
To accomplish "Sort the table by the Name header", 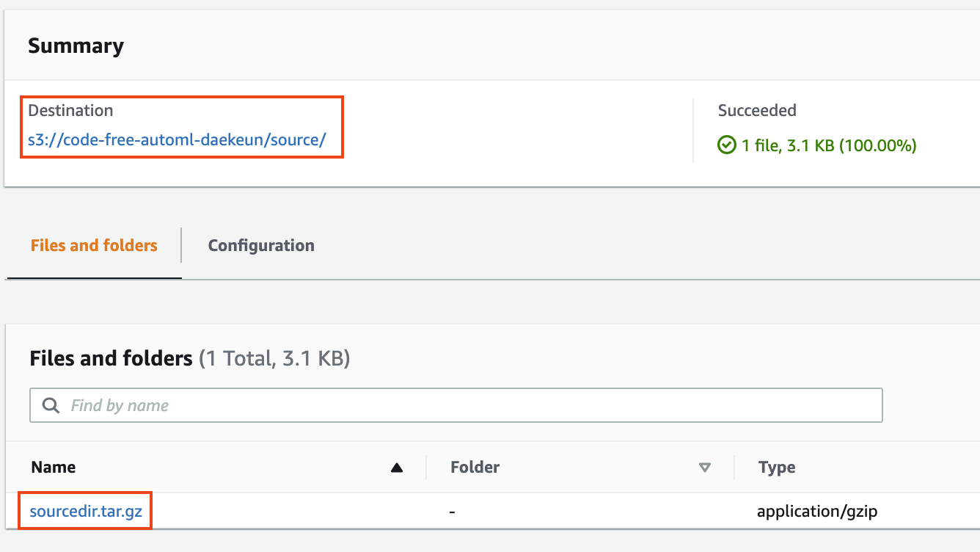I will (54, 467).
